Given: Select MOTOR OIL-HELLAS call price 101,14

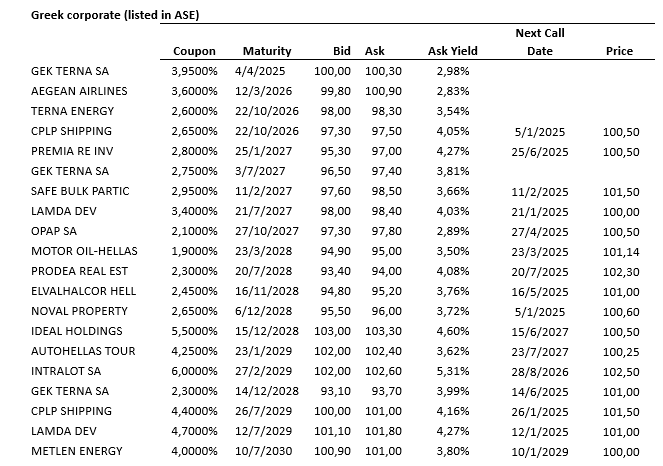Looking at the screenshot, I should click(619, 251).
